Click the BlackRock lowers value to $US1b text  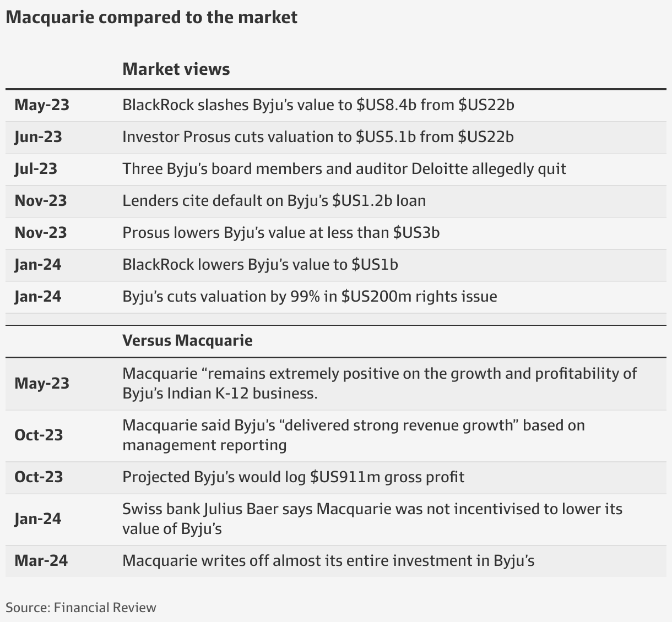[260, 265]
